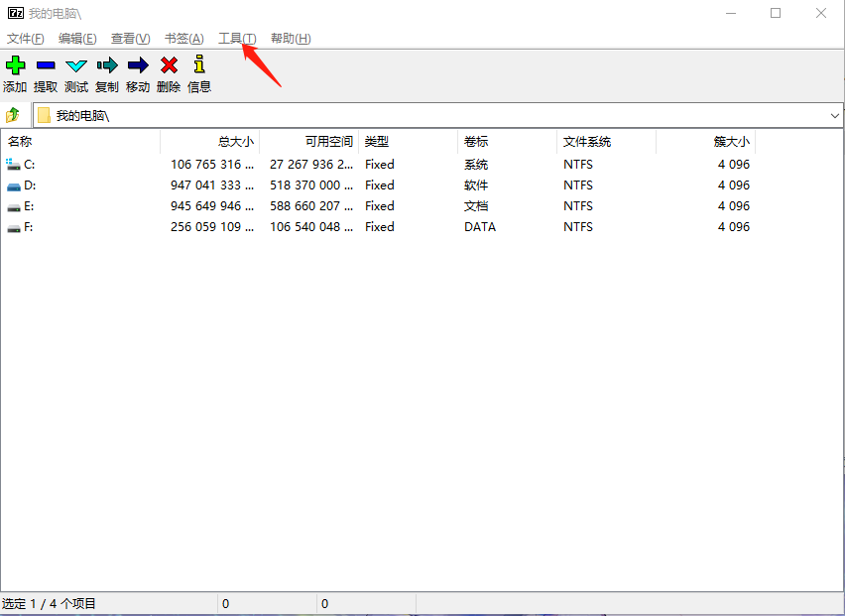The image size is (845, 616).
Task: Click the red Delete (删除) X icon
Action: [x=169, y=66]
